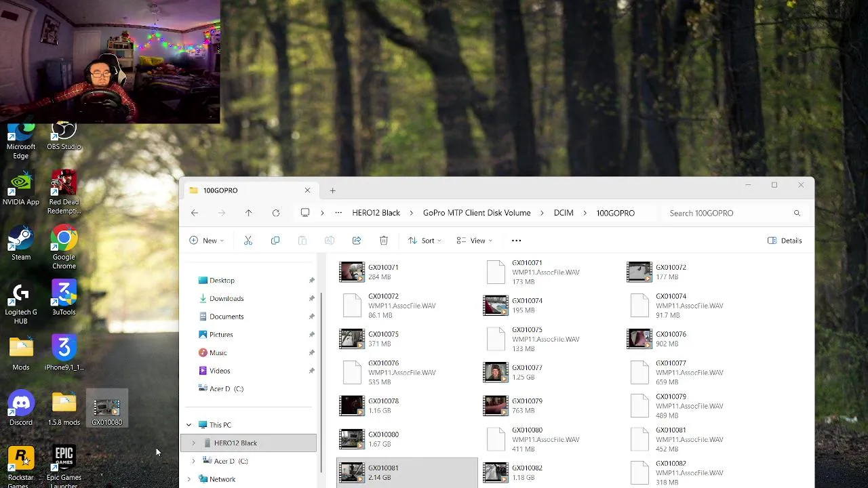Select GX010081 video 2.14 GB
Image resolution: width=868 pixels, height=488 pixels.
pyautogui.click(x=407, y=472)
